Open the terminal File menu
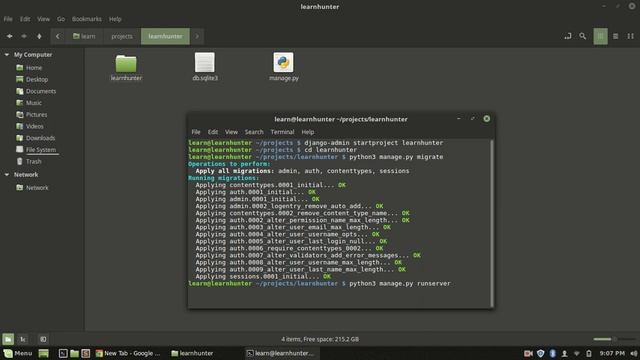The width and height of the screenshot is (640, 360). click(196, 132)
